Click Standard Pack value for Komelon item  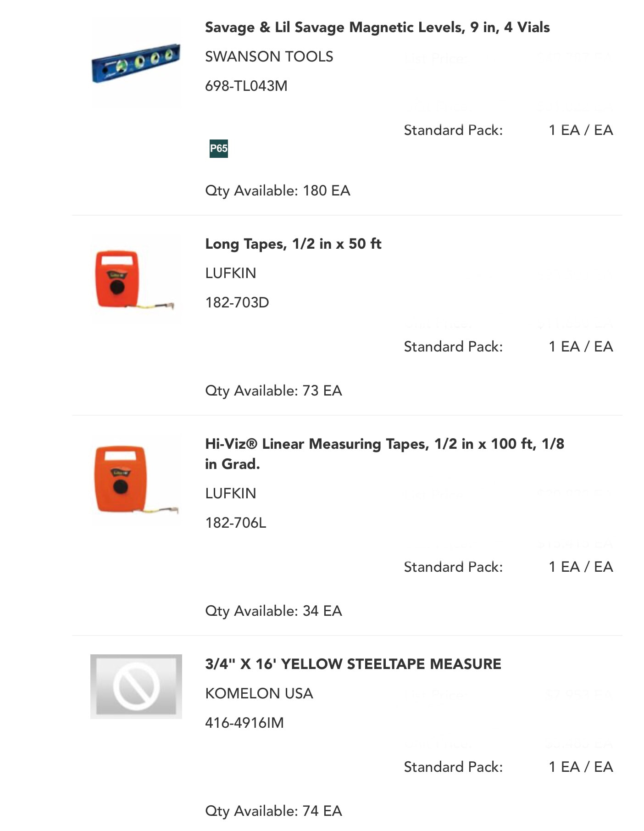(x=581, y=767)
